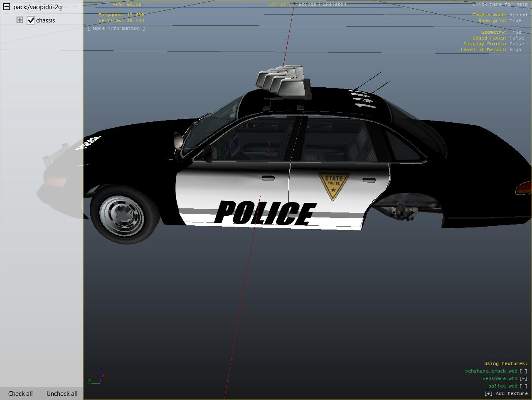Collapse the pack:/vaopidii-2g tree node

pos(6,7)
